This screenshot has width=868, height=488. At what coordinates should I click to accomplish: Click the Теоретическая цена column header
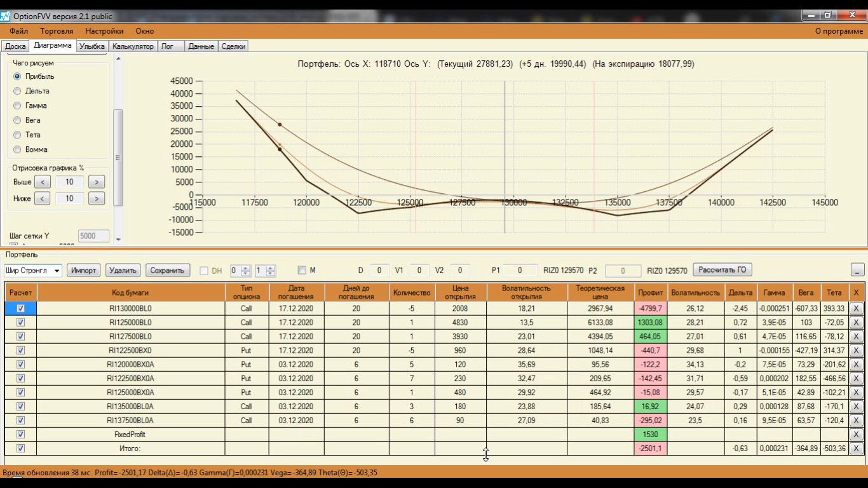tap(600, 292)
